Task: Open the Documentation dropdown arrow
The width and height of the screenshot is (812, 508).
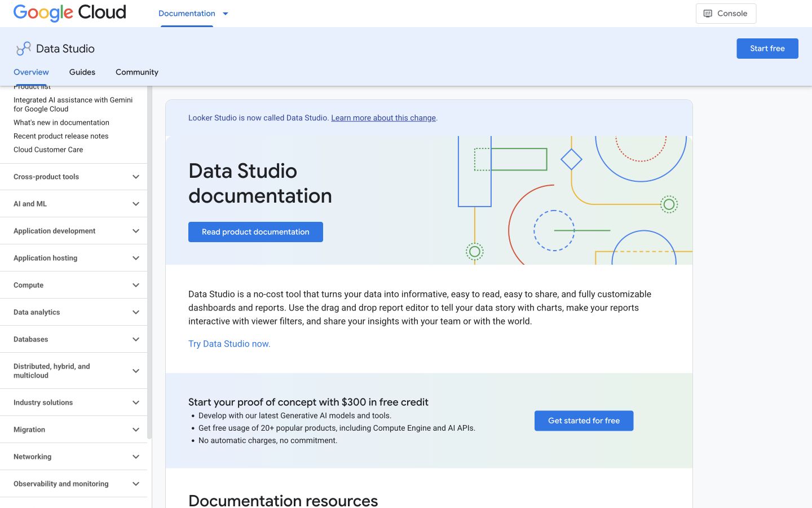Action: tap(226, 14)
